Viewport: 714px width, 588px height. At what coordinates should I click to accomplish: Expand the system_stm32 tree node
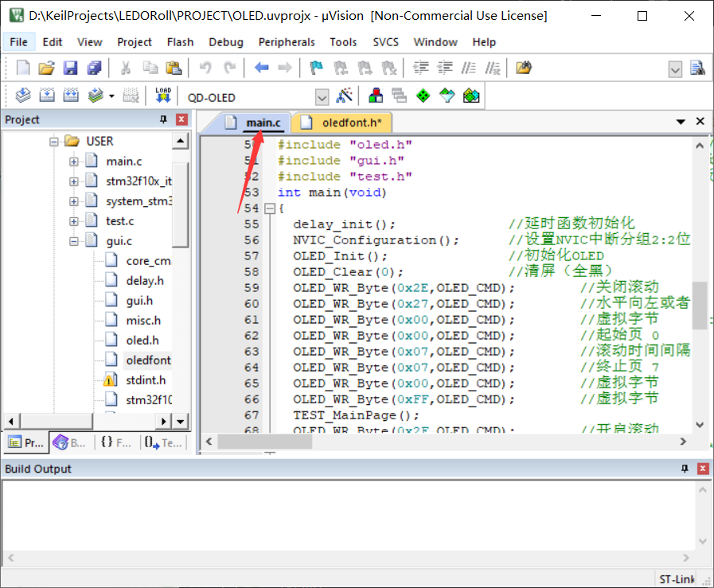click(74, 201)
